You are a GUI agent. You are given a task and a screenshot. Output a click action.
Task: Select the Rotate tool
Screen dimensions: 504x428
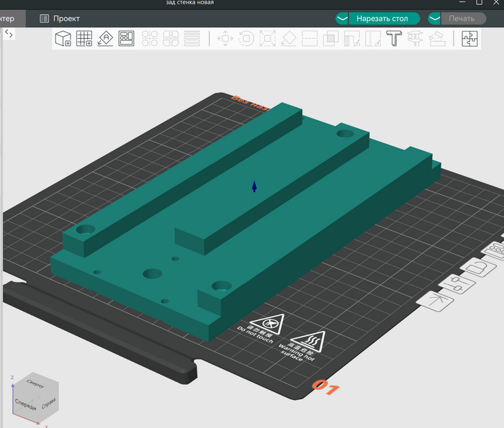(x=246, y=39)
